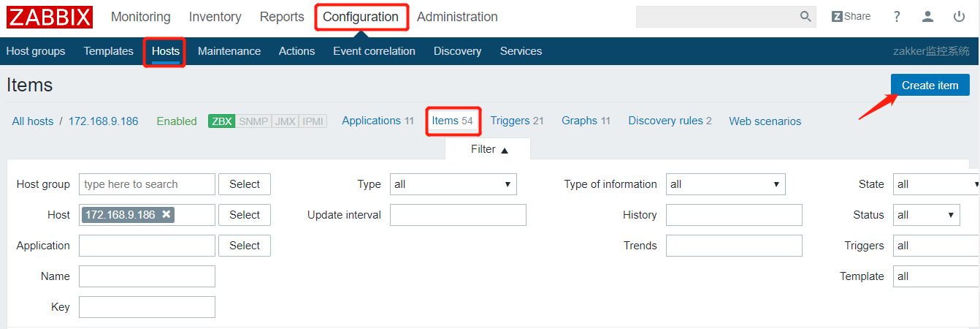Open the Monitoring menu
Image resolution: width=980 pixels, height=329 pixels.
[x=140, y=17]
